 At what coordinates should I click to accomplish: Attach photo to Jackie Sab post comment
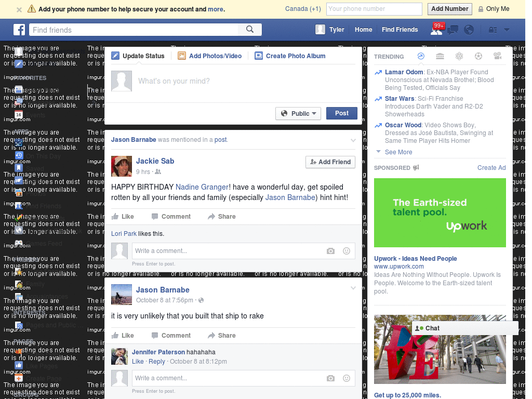[x=330, y=251]
